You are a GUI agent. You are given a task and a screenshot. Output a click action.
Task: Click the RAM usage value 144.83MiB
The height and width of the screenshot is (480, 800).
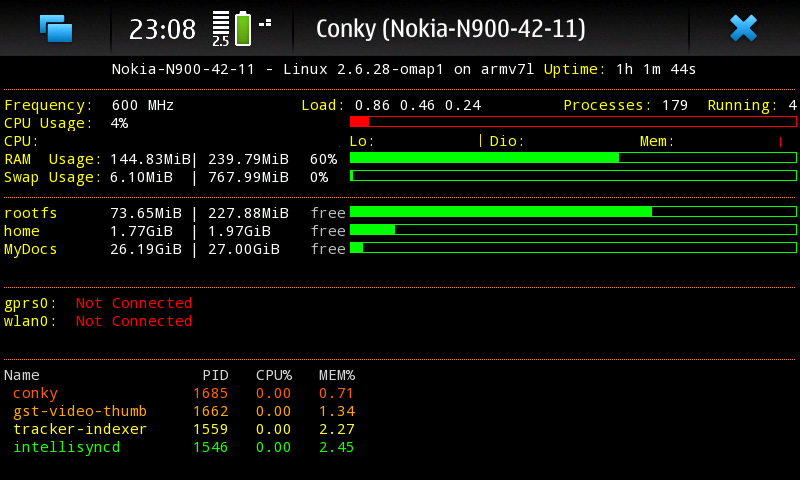(151, 159)
